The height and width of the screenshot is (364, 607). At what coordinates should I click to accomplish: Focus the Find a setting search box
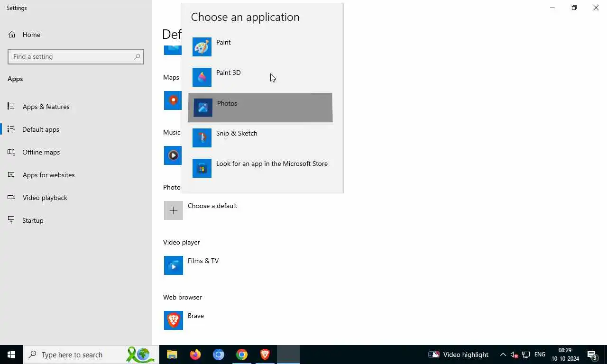click(x=76, y=56)
